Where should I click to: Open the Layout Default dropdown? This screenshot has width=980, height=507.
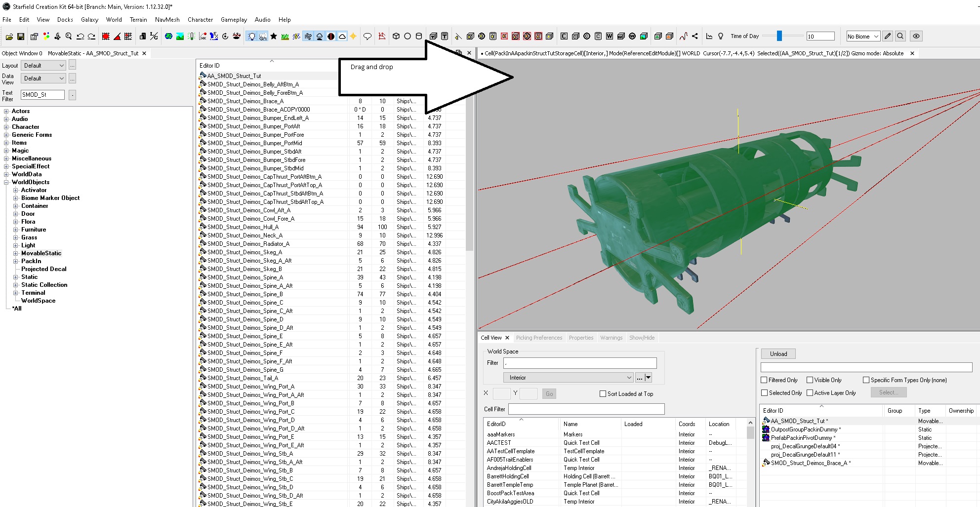tap(43, 66)
